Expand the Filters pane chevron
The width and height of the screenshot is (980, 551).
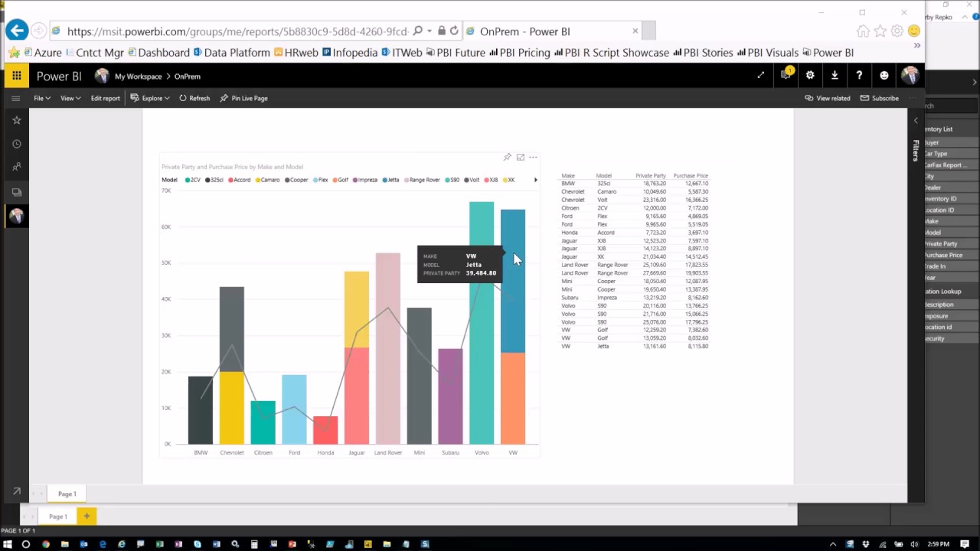click(916, 120)
